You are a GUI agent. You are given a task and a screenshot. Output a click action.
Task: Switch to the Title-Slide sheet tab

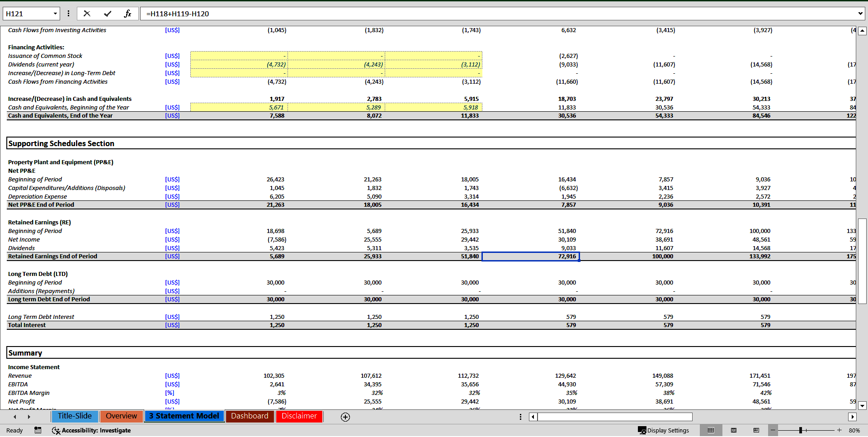click(x=75, y=416)
